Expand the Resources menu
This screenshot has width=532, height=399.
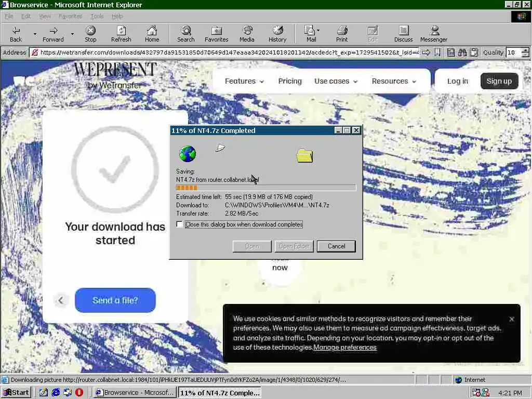(394, 81)
